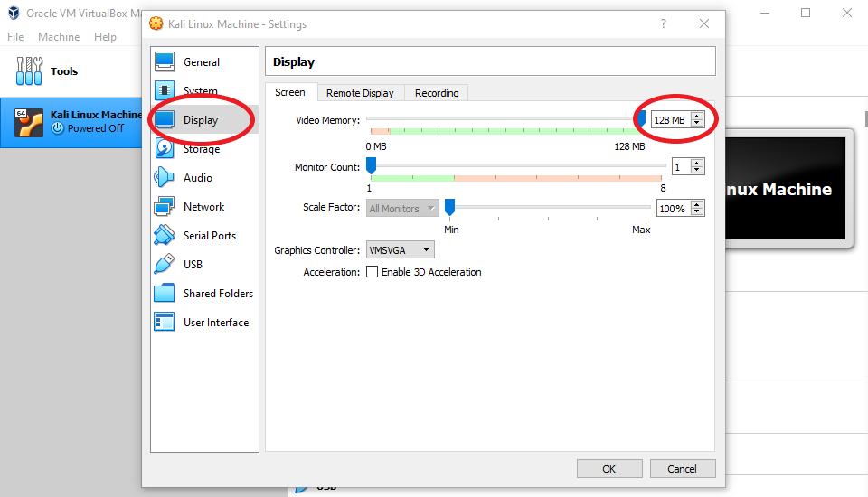Open the Network settings icon
Screen dimensions: 868x497
pyautogui.click(x=165, y=206)
